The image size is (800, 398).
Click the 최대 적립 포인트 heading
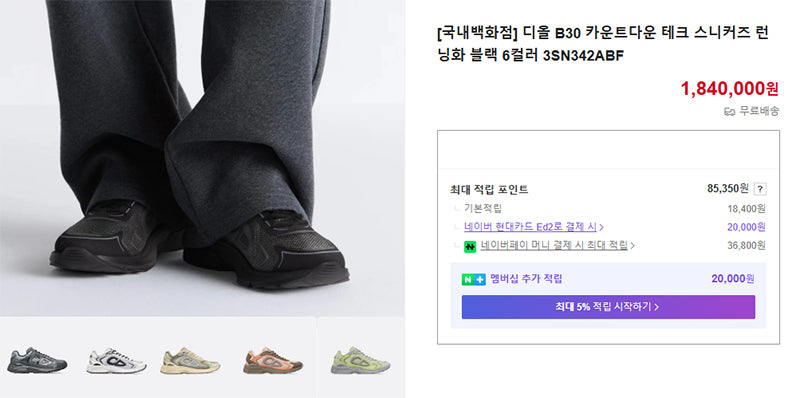coord(489,190)
